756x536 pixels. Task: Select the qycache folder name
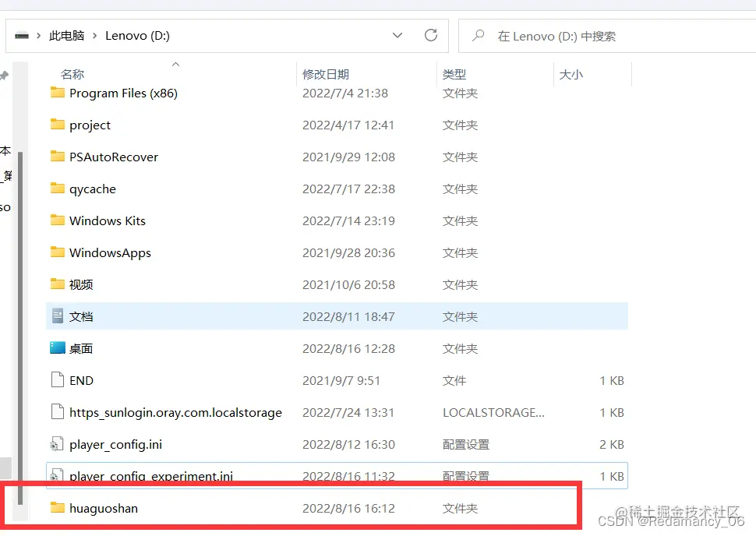pyautogui.click(x=93, y=189)
